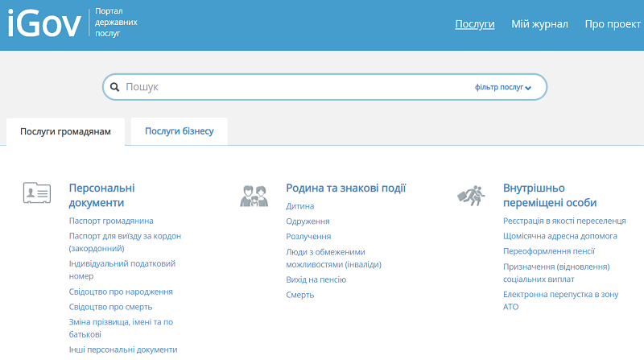Open the Свідоцтво про народження link
The height and width of the screenshot is (360, 644).
pyautogui.click(x=121, y=292)
